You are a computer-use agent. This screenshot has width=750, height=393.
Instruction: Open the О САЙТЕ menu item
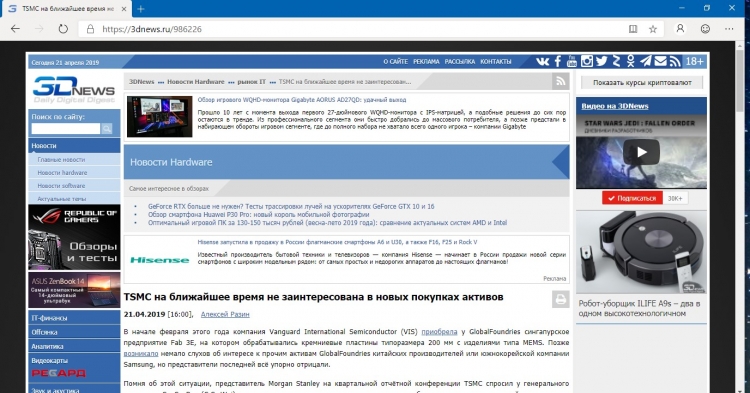tap(396, 62)
